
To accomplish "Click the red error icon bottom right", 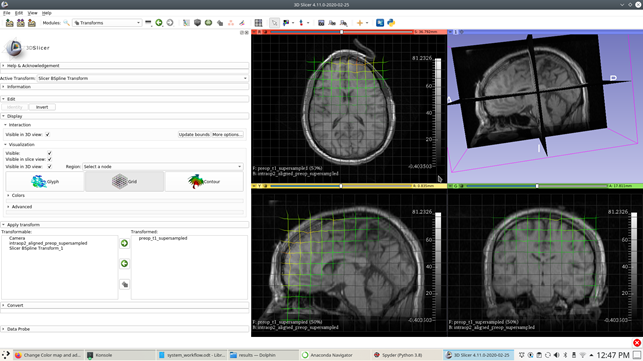I will click(637, 343).
